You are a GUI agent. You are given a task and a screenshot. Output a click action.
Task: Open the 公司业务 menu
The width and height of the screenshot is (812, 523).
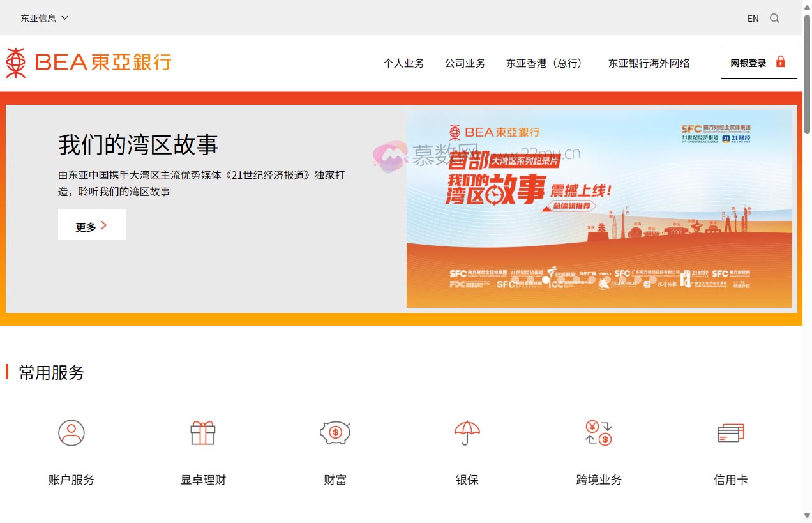click(x=465, y=63)
